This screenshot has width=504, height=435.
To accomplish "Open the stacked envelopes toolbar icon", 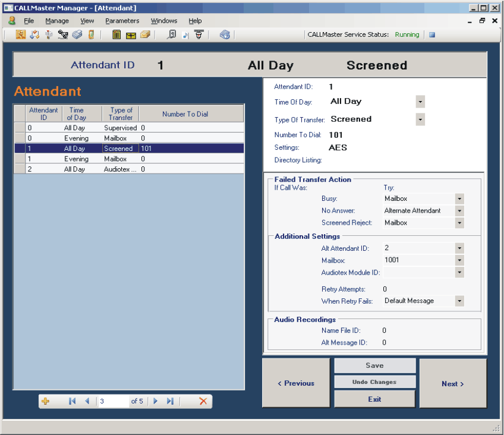I will pyautogui.click(x=145, y=34).
